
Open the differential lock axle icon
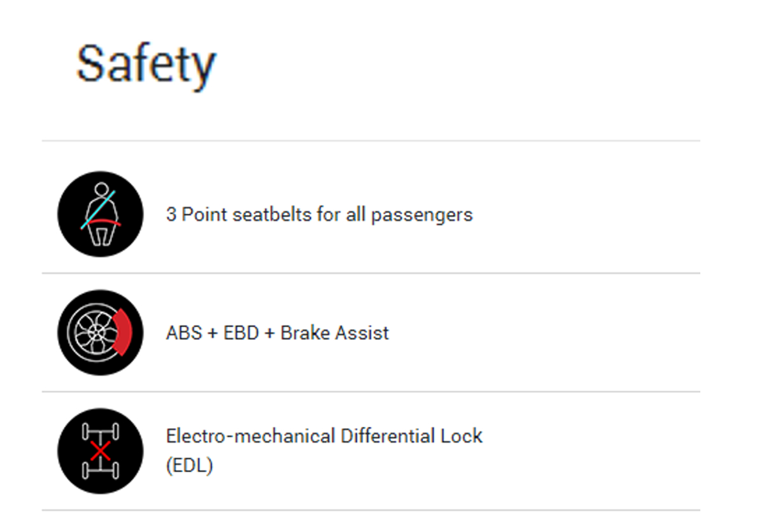click(x=100, y=451)
